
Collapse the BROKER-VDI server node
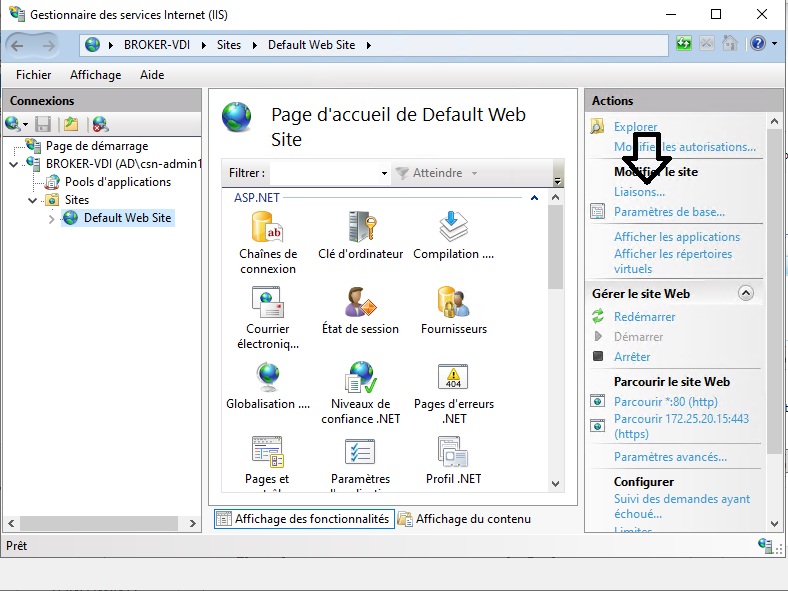pos(14,164)
